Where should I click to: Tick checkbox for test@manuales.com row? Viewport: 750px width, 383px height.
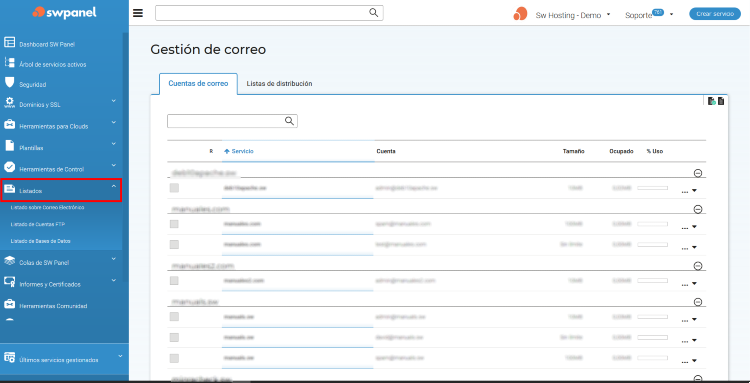click(x=174, y=244)
